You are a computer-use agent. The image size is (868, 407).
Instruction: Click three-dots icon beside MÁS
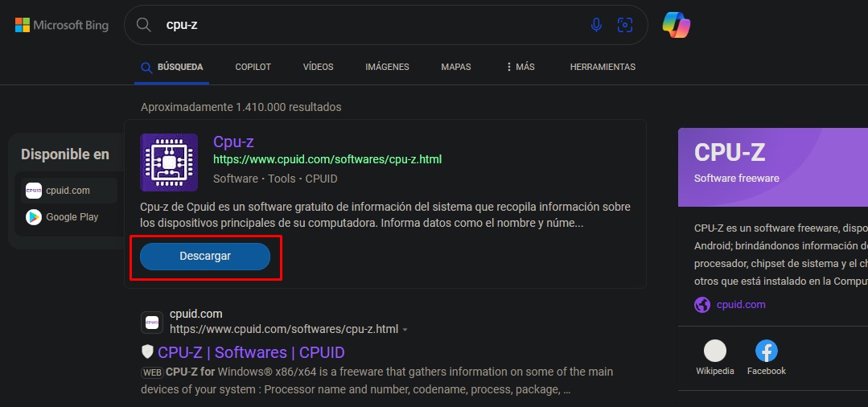508,67
